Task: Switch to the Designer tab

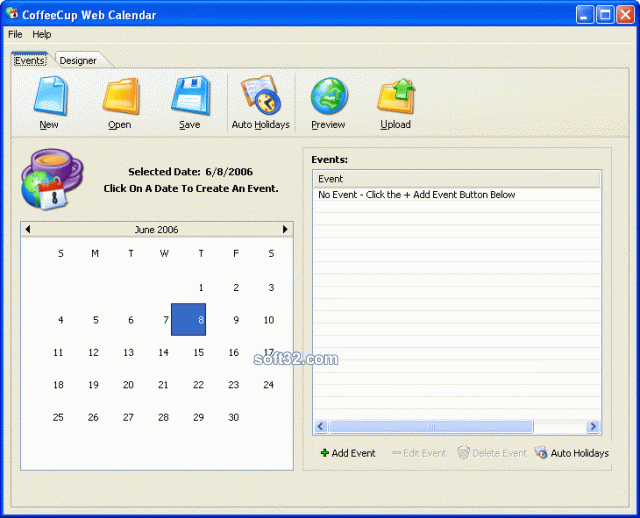Action: click(x=78, y=60)
